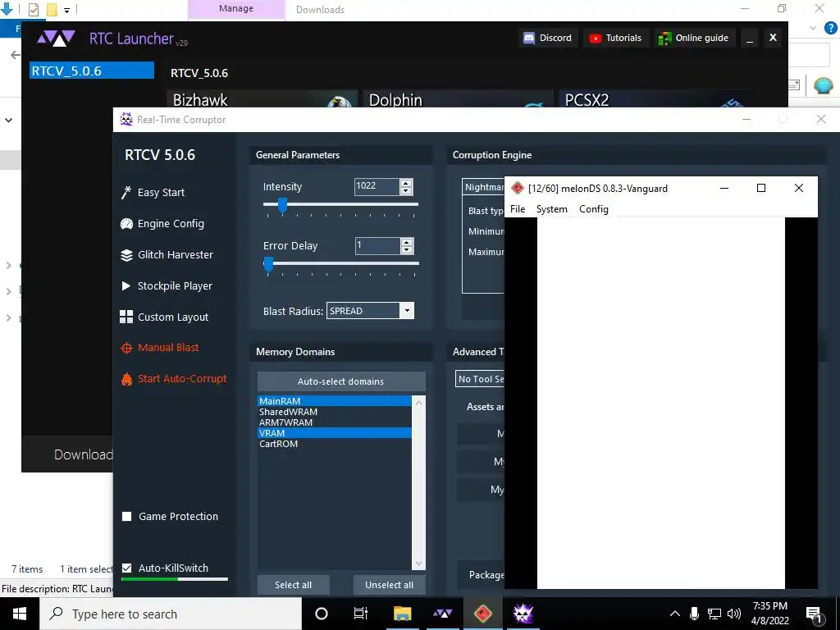Decrease Intensity value with down arrow
Viewport: 840px width, 630px height.
[x=407, y=190]
